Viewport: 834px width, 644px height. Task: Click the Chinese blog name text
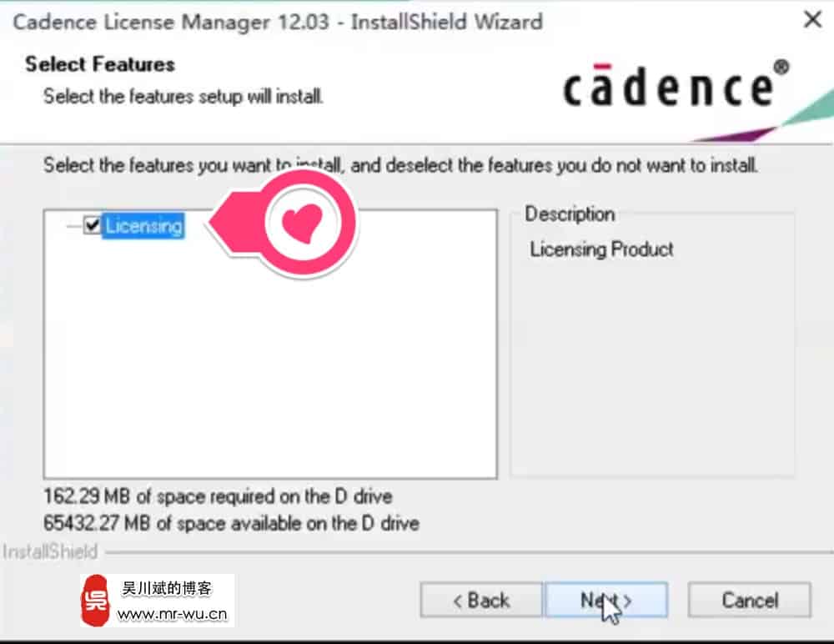pyautogui.click(x=167, y=588)
